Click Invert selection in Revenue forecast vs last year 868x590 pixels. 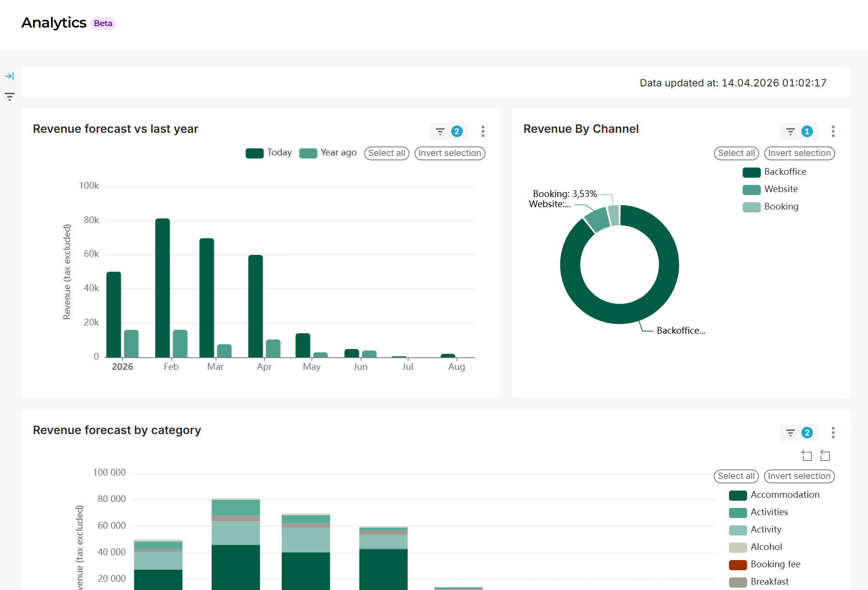pyautogui.click(x=450, y=153)
